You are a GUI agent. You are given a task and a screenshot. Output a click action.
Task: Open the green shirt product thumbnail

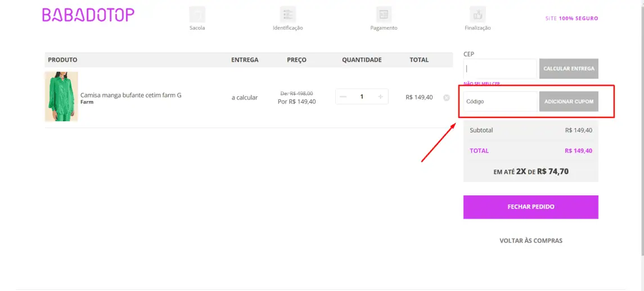click(61, 97)
